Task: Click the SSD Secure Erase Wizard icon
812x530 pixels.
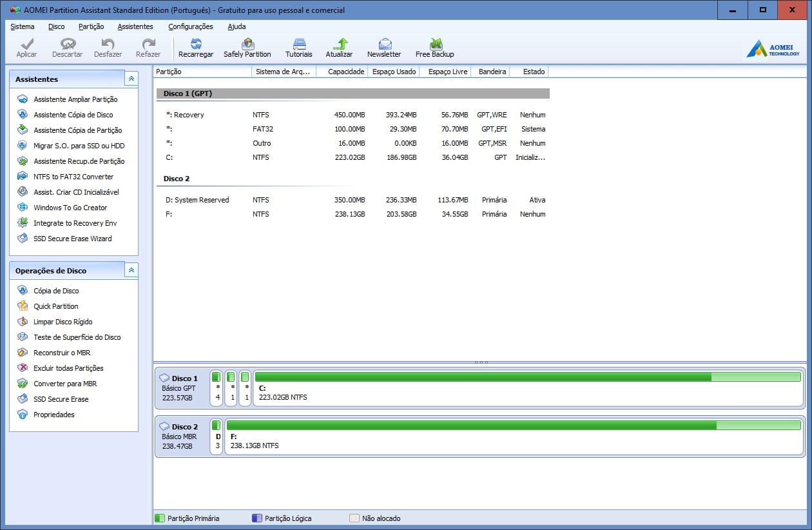Action: coord(23,239)
